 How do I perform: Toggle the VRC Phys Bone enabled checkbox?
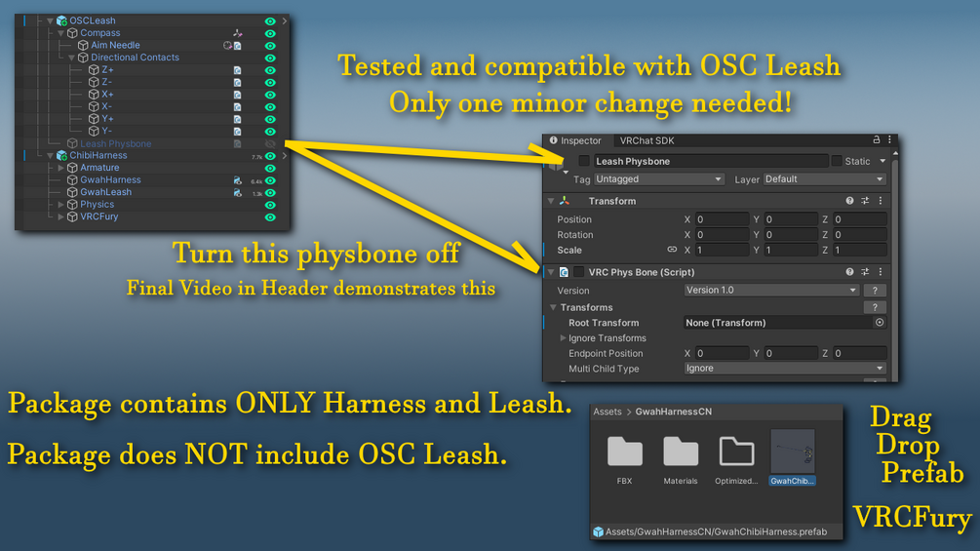tap(579, 272)
